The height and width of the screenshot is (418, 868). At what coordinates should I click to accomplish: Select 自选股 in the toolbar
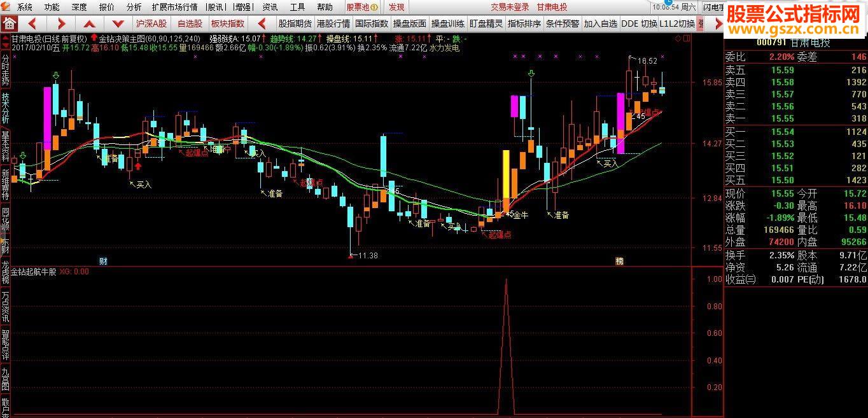[x=190, y=24]
